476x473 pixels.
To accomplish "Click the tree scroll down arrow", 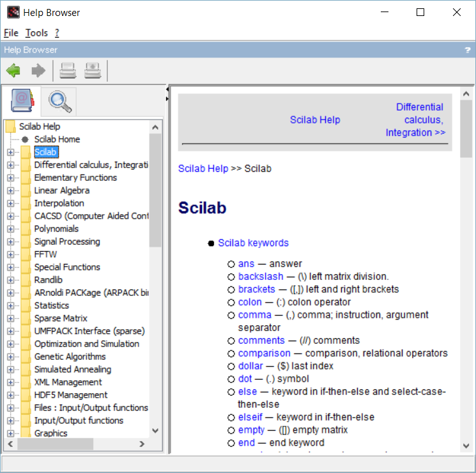I will [155, 431].
